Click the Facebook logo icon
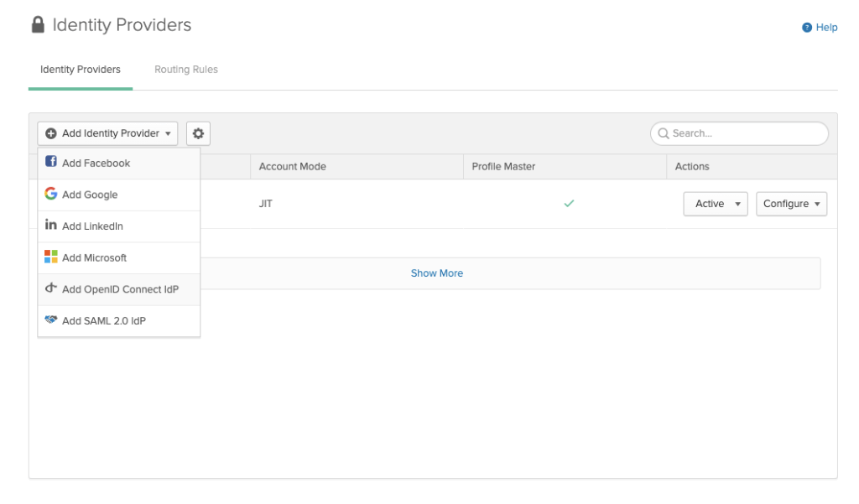The image size is (859, 504). click(x=51, y=163)
